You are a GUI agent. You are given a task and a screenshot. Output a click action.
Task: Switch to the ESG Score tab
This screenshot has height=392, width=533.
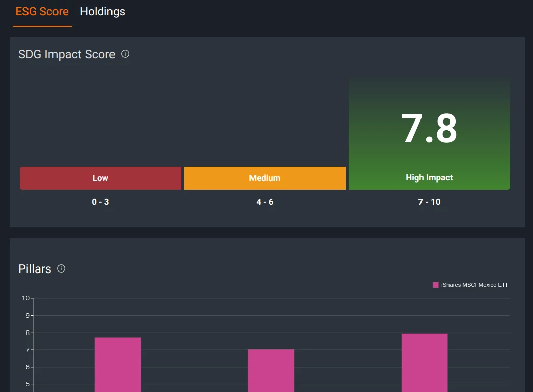42,12
